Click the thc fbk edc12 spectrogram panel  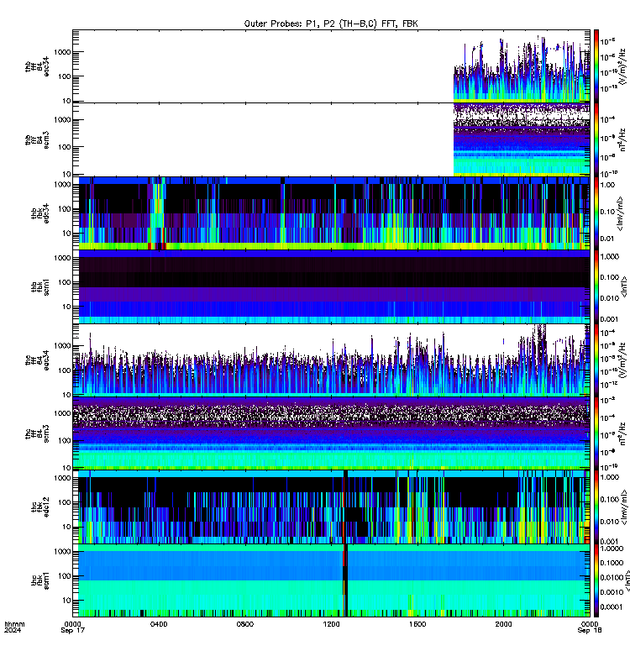click(x=331, y=507)
